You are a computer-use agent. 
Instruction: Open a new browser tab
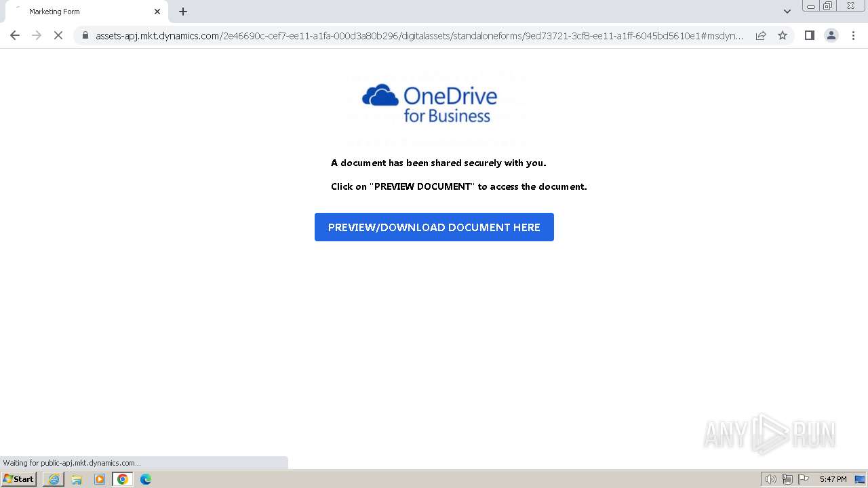[x=183, y=12]
